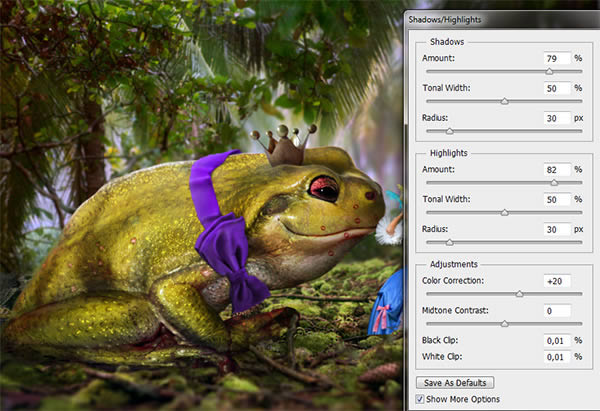Click the White Clip value field
The height and width of the screenshot is (411, 600).
pos(557,357)
